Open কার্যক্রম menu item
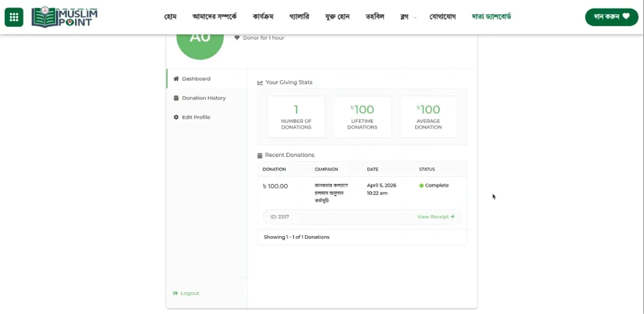The height and width of the screenshot is (314, 644). (263, 17)
